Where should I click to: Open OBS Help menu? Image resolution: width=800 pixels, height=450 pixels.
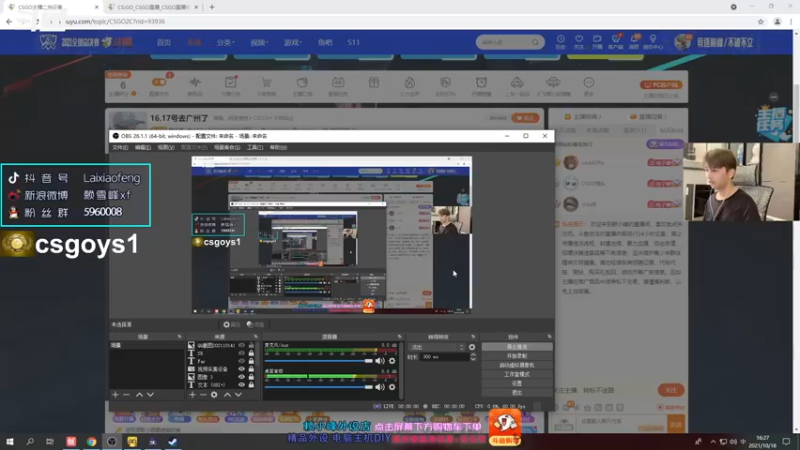click(x=278, y=147)
